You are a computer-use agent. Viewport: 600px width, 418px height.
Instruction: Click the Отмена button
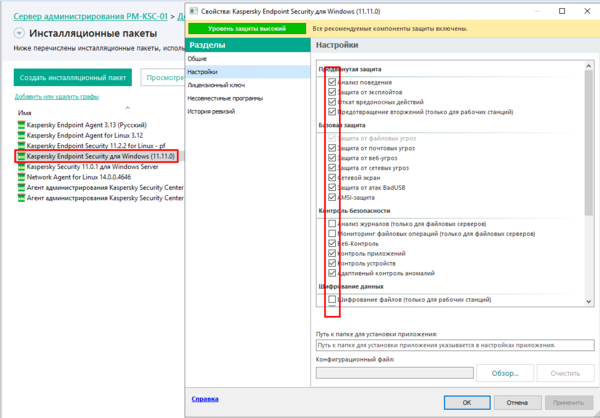tap(517, 403)
